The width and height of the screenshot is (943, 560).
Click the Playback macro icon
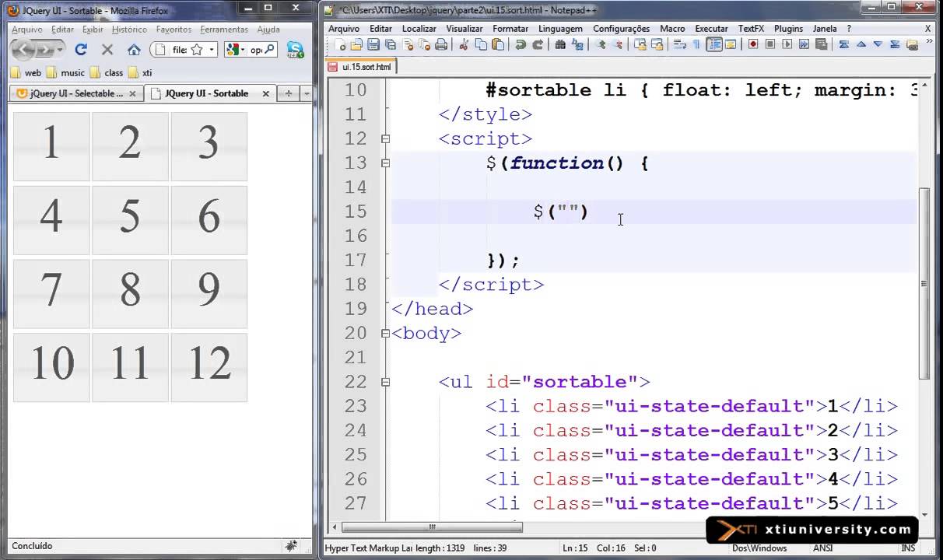(787, 44)
